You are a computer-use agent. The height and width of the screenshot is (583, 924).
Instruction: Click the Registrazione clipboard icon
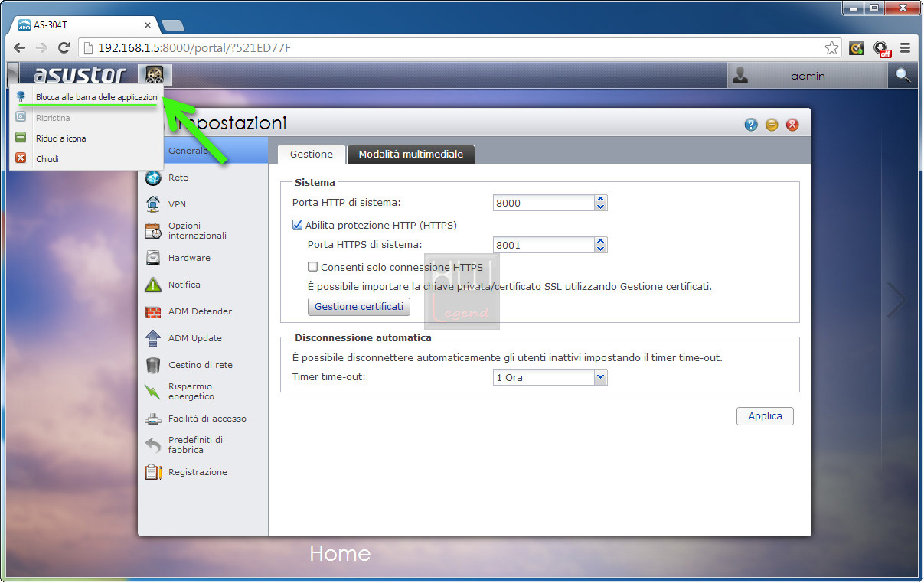click(153, 472)
